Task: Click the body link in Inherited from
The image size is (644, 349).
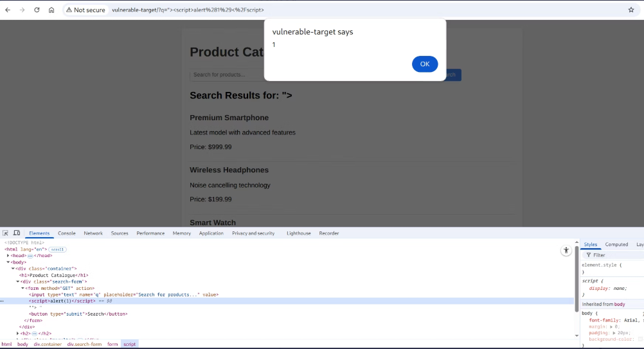Action: coord(620,304)
